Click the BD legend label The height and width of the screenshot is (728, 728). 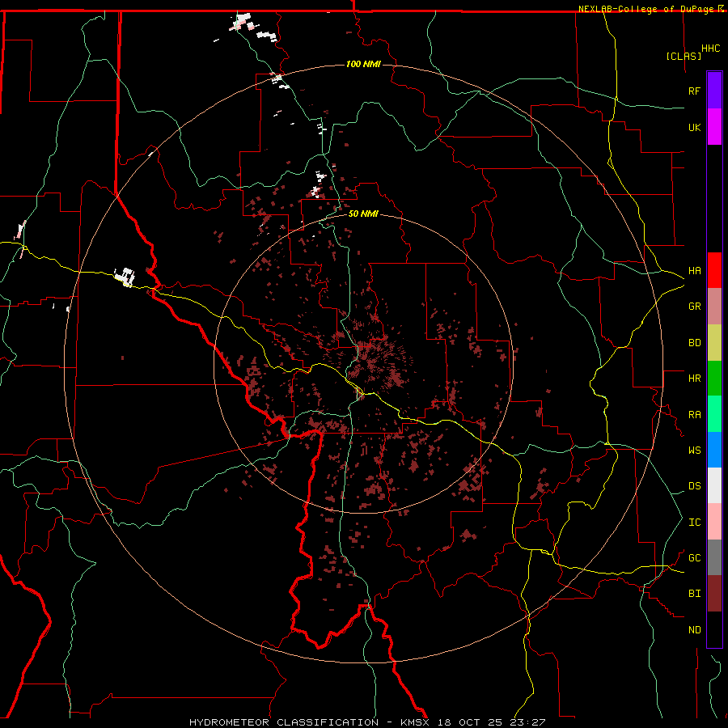click(x=695, y=343)
